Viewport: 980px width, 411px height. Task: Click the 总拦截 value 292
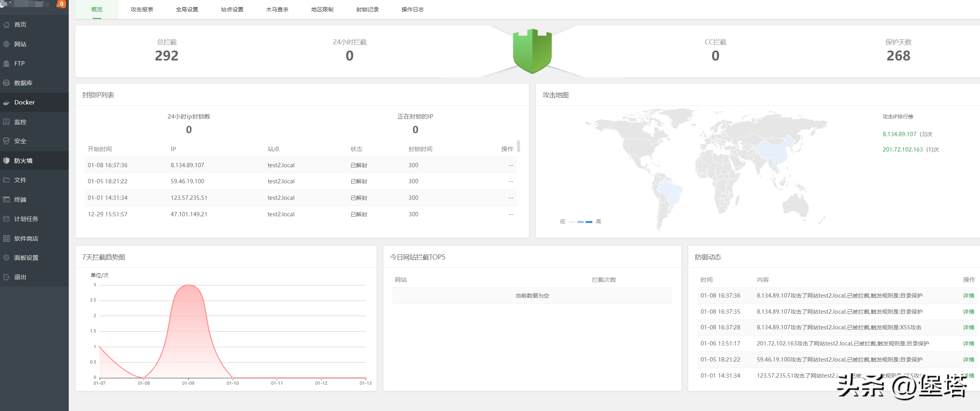[x=167, y=56]
